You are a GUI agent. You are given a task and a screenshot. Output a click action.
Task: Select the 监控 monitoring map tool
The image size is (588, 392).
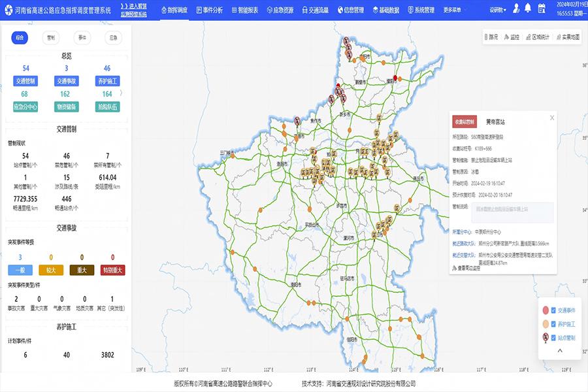(x=512, y=37)
